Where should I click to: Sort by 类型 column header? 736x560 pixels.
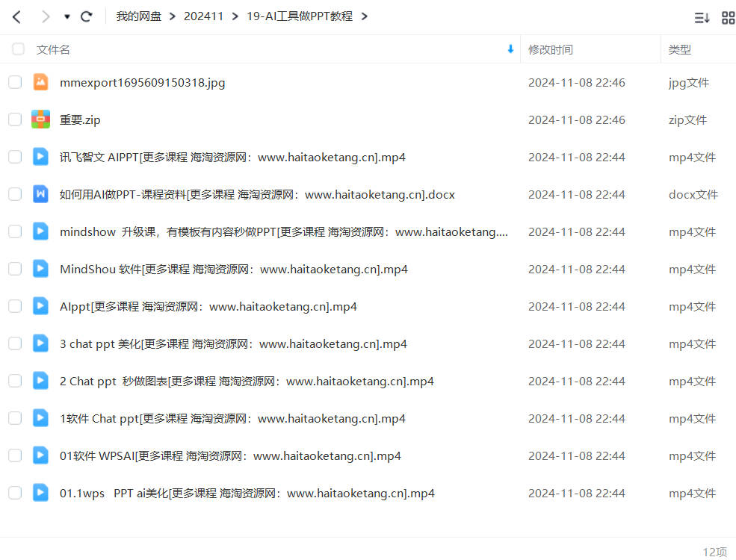click(x=680, y=50)
